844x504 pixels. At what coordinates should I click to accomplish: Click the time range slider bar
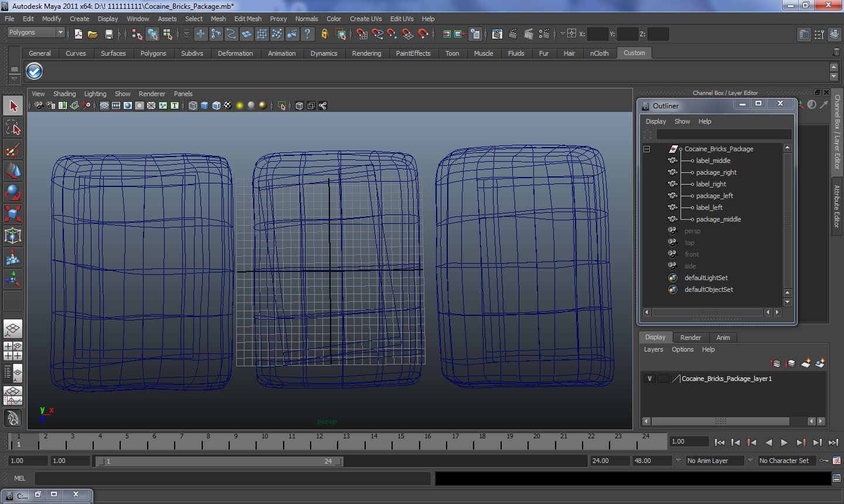click(220, 461)
